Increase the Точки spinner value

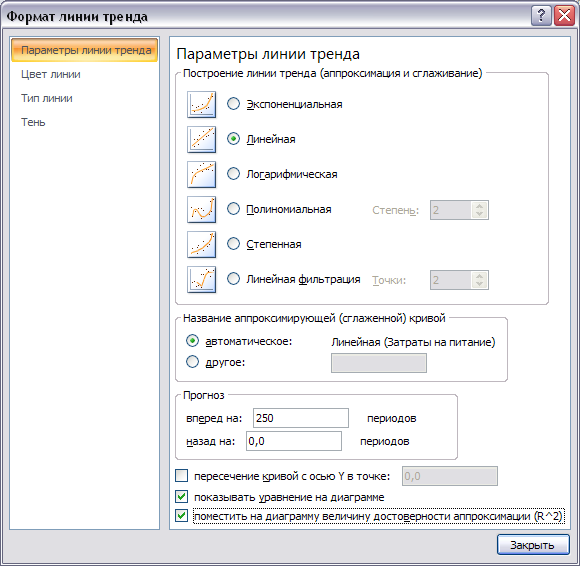click(480, 276)
